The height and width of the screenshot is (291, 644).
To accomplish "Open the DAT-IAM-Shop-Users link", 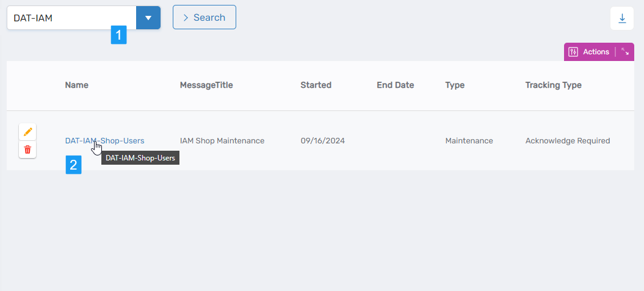I will [x=104, y=141].
